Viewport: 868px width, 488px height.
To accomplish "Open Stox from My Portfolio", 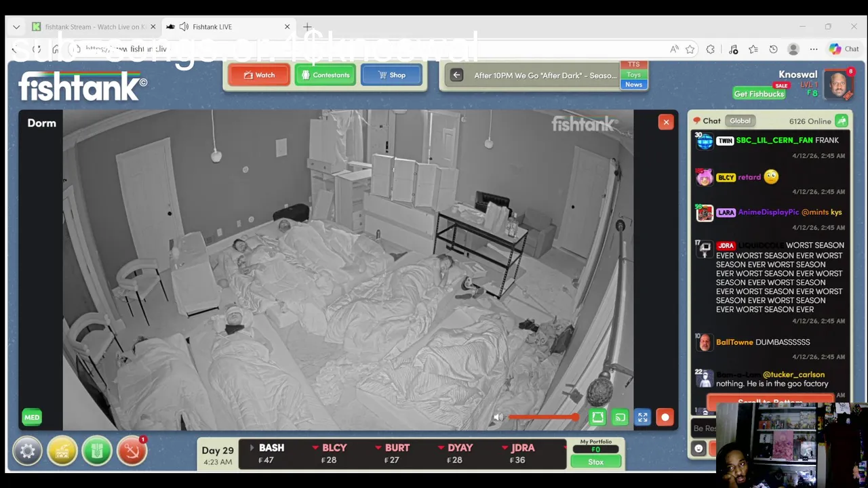I will pos(595,462).
